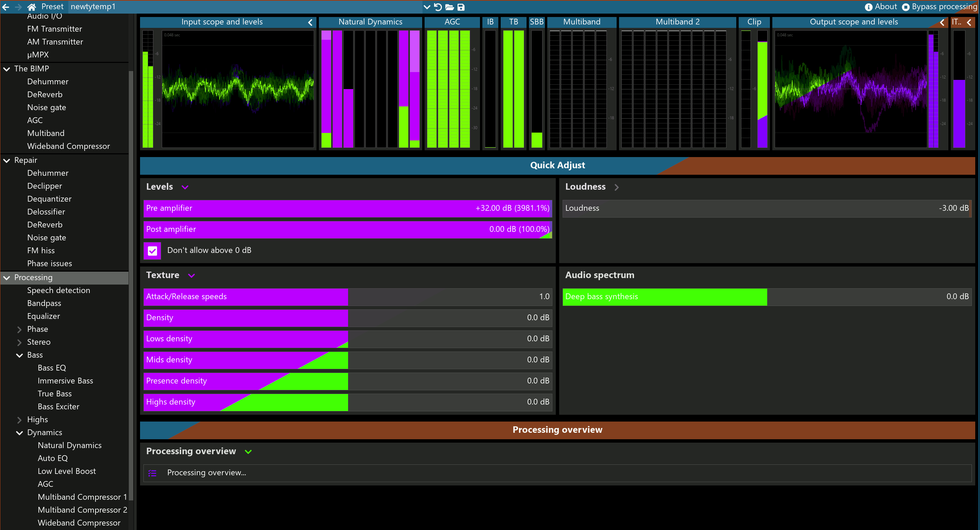980x530 pixels.
Task: Click the Processing overview list icon
Action: click(152, 473)
